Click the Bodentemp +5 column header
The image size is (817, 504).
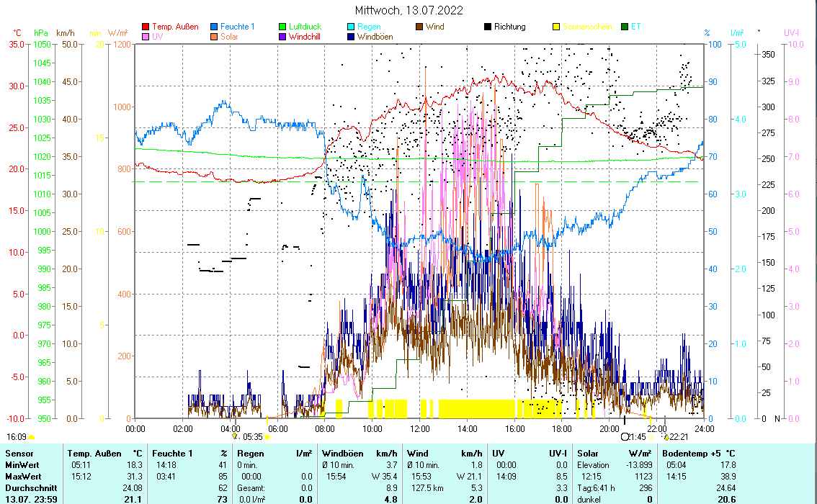(689, 454)
